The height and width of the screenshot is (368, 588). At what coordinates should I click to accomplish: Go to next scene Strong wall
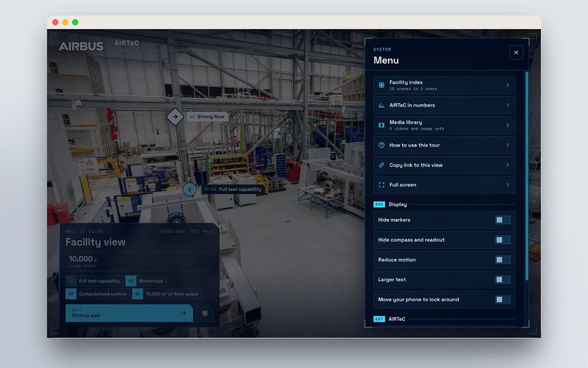click(x=129, y=313)
